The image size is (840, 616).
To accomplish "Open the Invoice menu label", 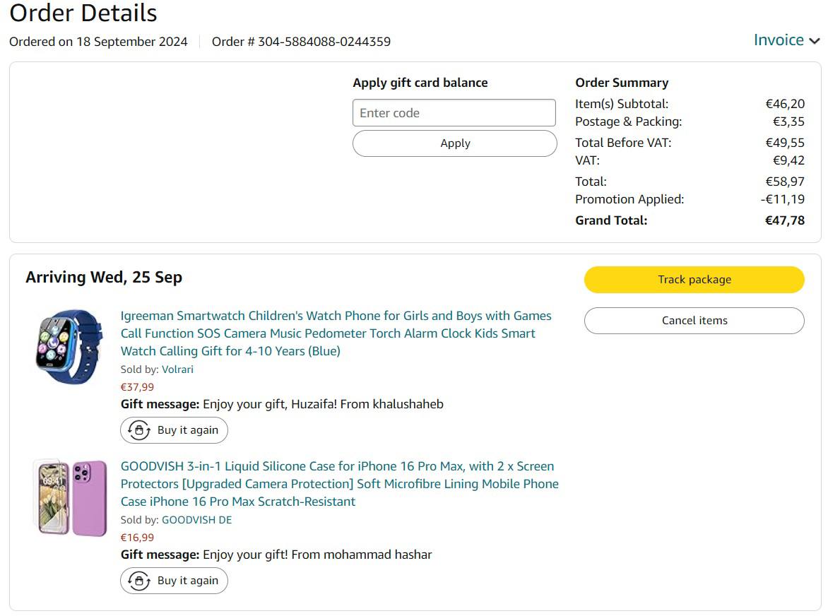I will (x=779, y=40).
